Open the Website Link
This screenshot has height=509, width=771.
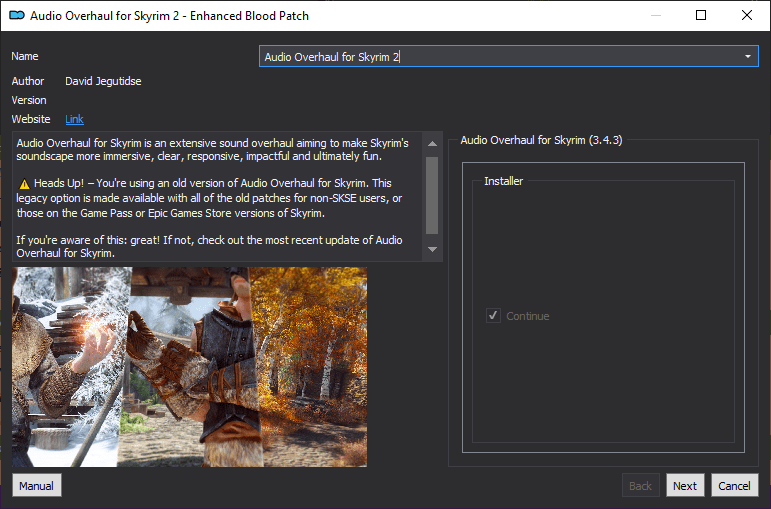click(x=74, y=119)
